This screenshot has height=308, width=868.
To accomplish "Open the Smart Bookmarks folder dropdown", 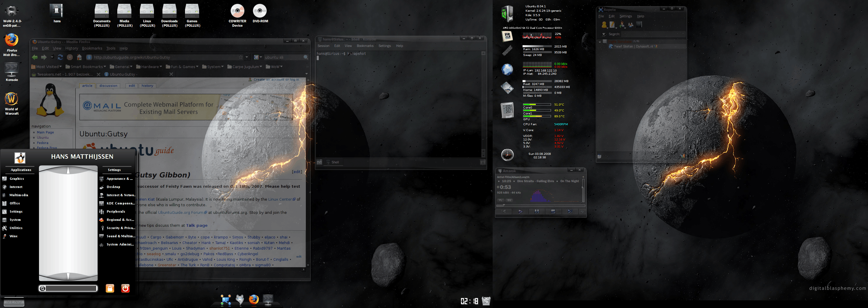I will point(86,67).
